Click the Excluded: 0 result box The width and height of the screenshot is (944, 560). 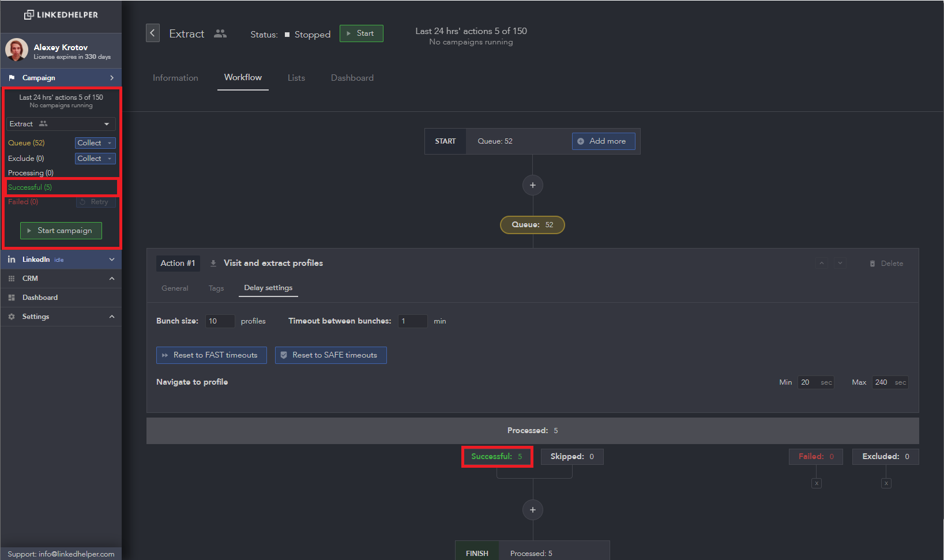click(886, 457)
